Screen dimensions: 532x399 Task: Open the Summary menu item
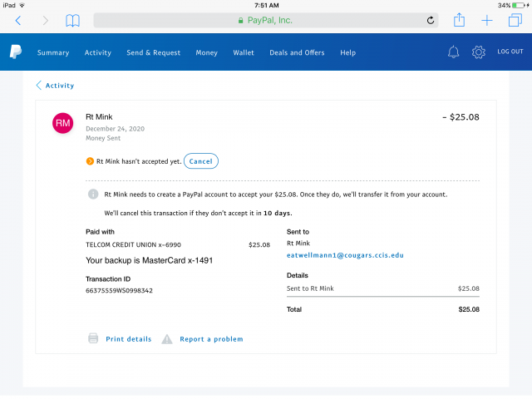click(53, 52)
